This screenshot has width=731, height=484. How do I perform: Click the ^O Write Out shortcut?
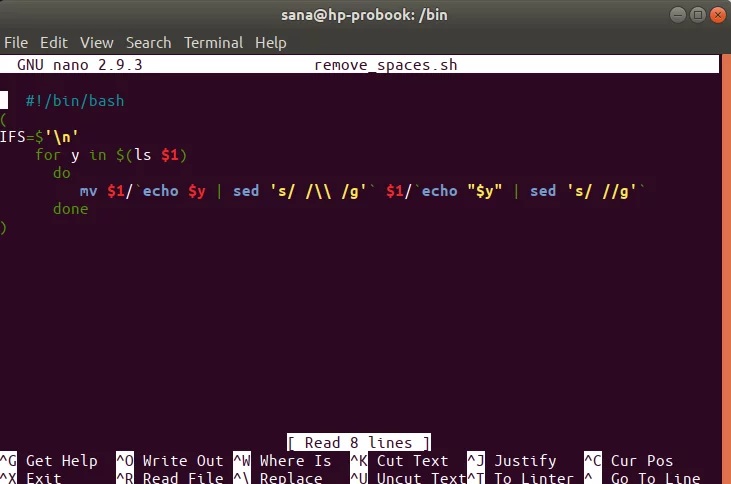click(170, 461)
